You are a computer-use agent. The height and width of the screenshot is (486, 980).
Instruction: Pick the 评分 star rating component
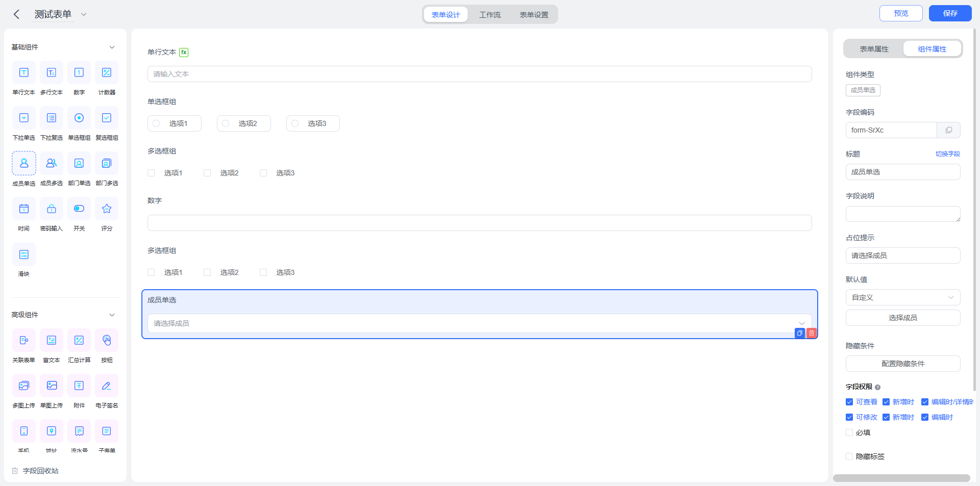pos(107,209)
